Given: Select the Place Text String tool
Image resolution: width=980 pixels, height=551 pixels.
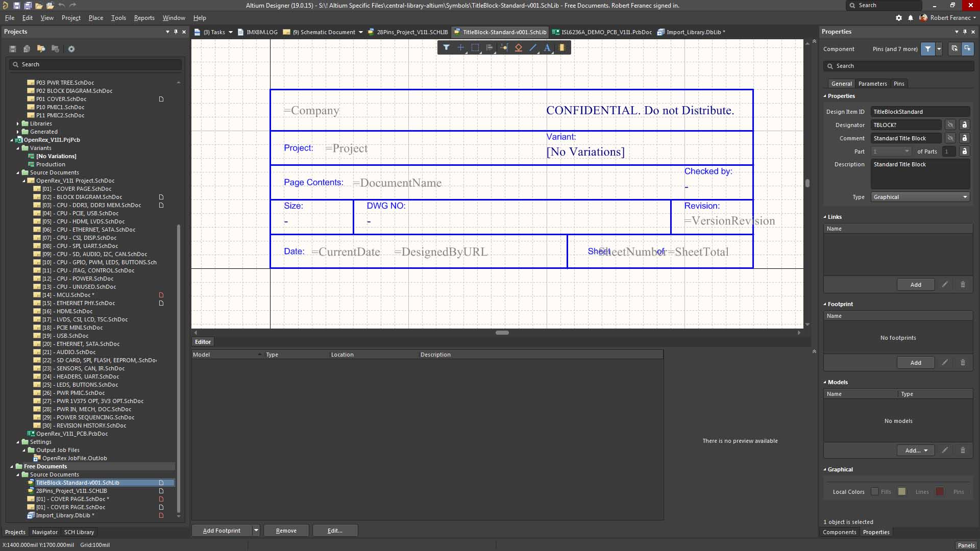Looking at the screenshot, I should coord(547,47).
